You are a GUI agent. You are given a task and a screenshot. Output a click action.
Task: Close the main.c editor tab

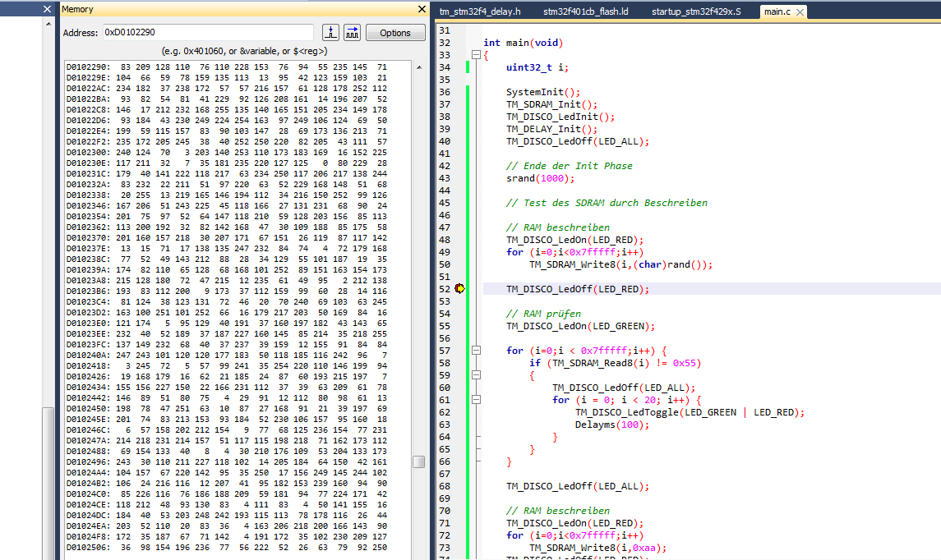(x=798, y=11)
